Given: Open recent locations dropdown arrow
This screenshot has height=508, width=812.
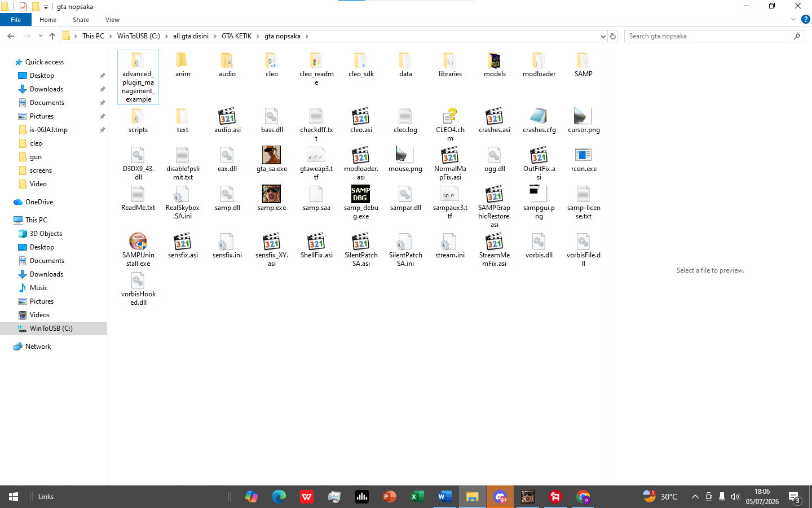Looking at the screenshot, I should click(x=41, y=36).
